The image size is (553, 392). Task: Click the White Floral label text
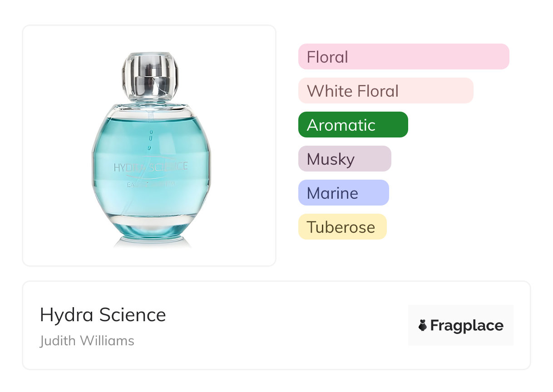353,91
